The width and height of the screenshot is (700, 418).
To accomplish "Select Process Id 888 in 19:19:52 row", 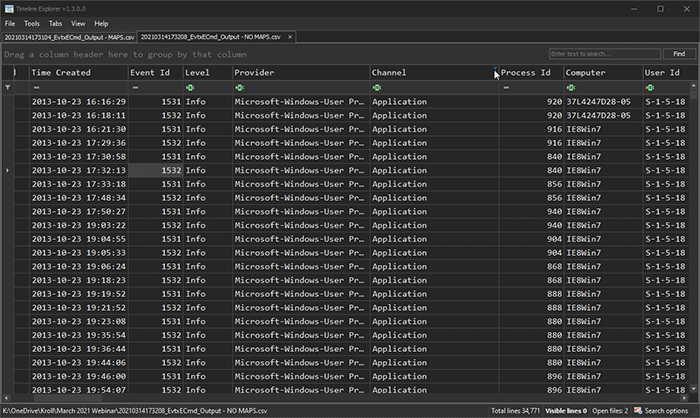I will click(531, 294).
